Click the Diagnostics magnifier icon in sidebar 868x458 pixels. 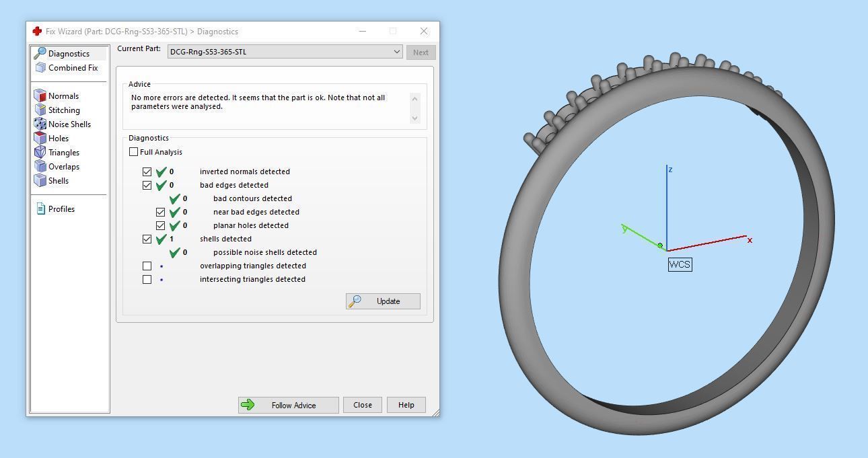click(40, 53)
